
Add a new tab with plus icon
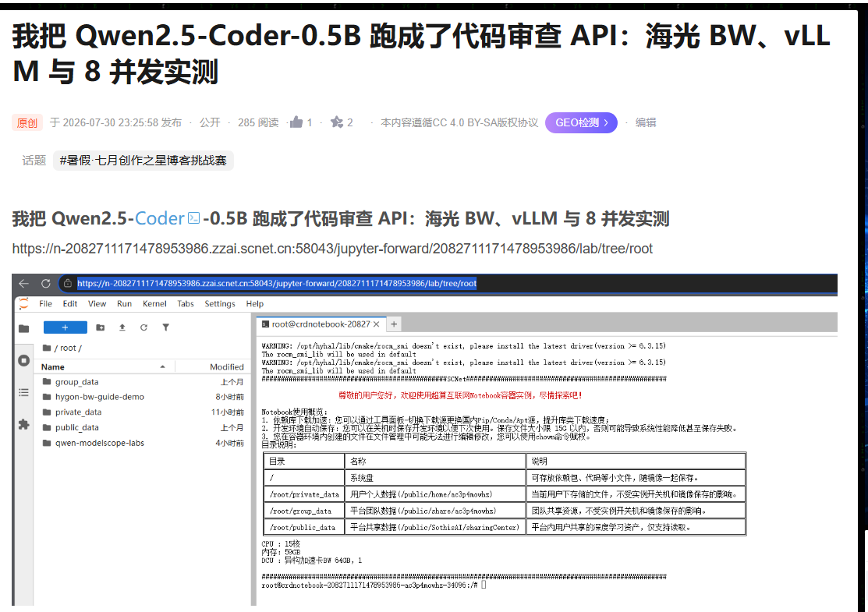point(394,324)
